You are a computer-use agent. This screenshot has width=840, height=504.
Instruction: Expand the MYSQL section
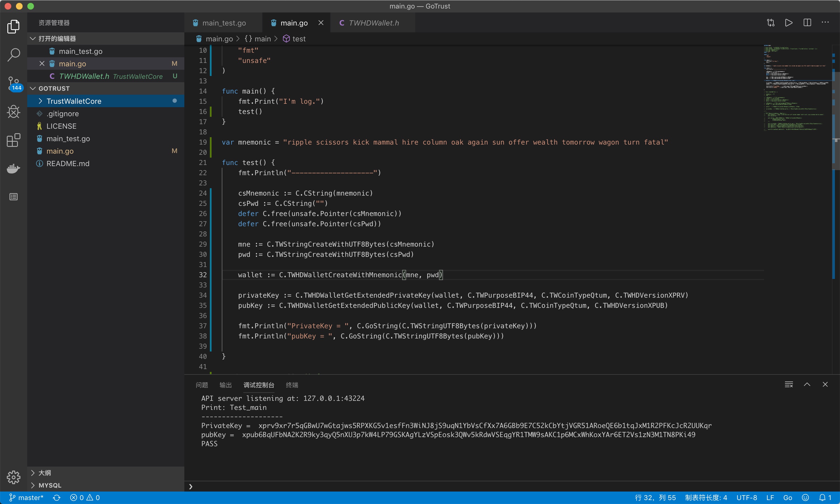tap(50, 485)
